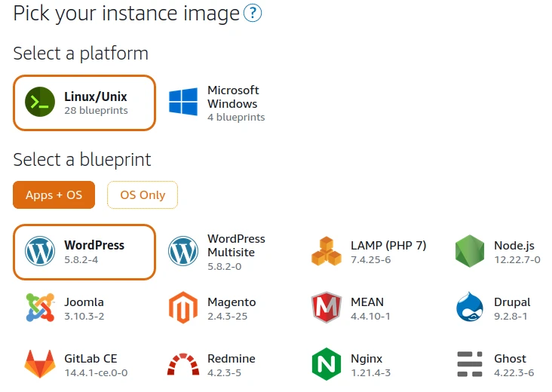Select the Joomla logo icon
The image size is (552, 392).
click(x=39, y=308)
